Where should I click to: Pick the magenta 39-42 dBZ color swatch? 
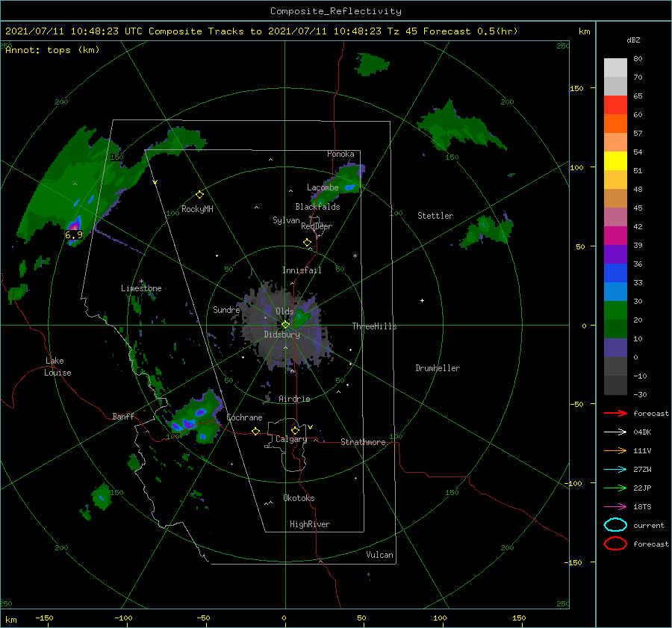point(615,235)
